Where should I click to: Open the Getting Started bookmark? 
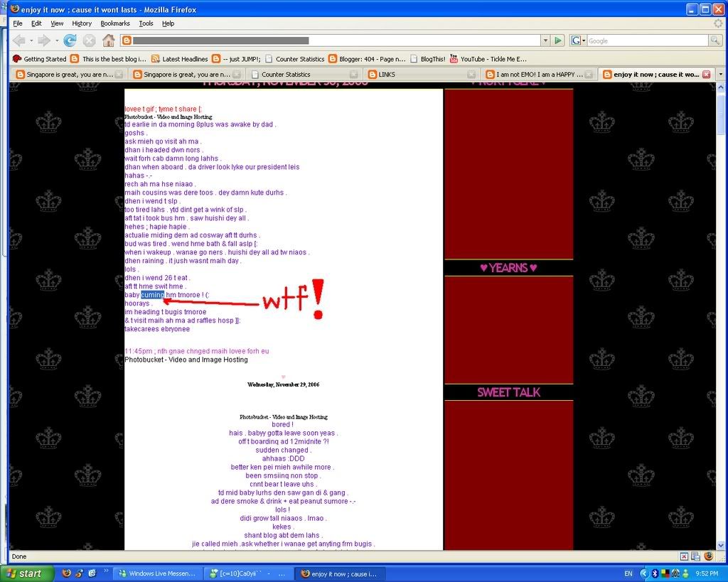tap(40, 59)
